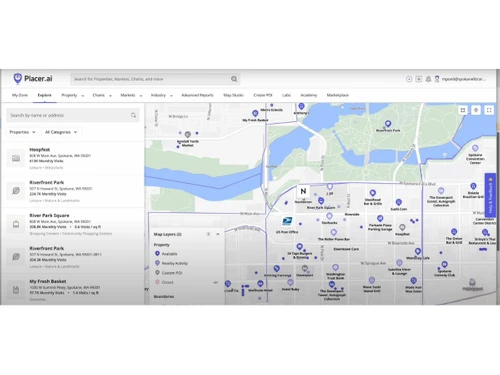Viewport: 500px width, 375px height.
Task: Click the Placer.ai logo
Action: [33, 79]
